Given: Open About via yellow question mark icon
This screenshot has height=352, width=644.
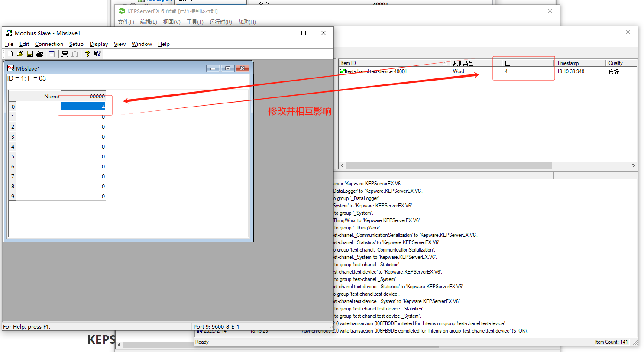Looking at the screenshot, I should pyautogui.click(x=87, y=54).
